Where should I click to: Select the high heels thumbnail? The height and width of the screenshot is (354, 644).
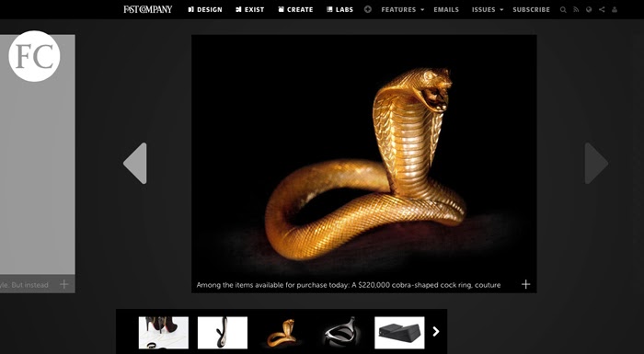click(x=164, y=333)
